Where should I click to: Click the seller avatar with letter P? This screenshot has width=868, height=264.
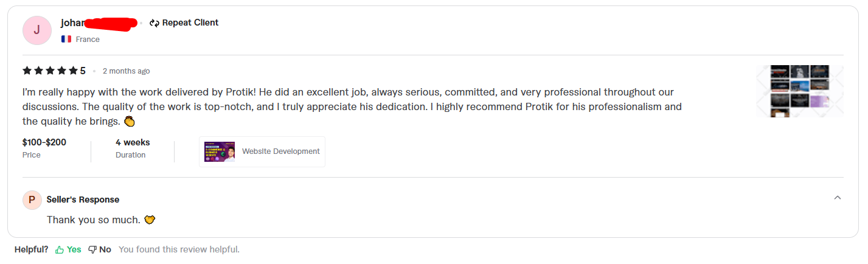[x=32, y=200]
